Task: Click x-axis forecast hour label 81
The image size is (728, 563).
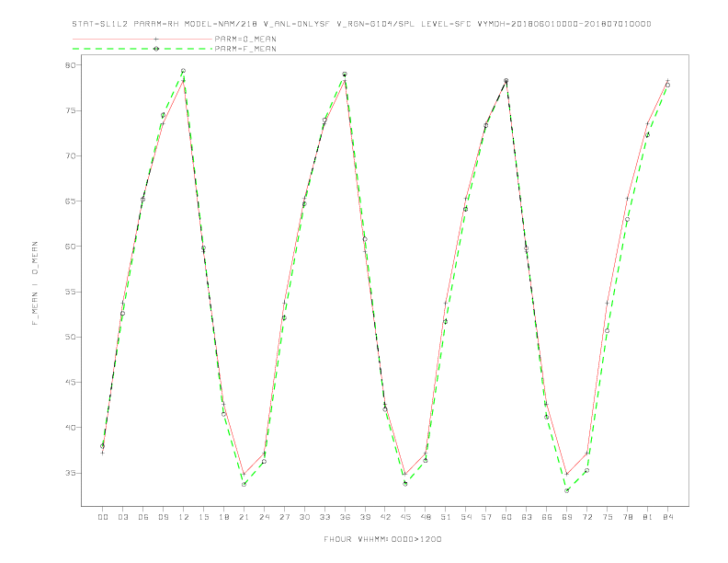Action: tap(648, 517)
